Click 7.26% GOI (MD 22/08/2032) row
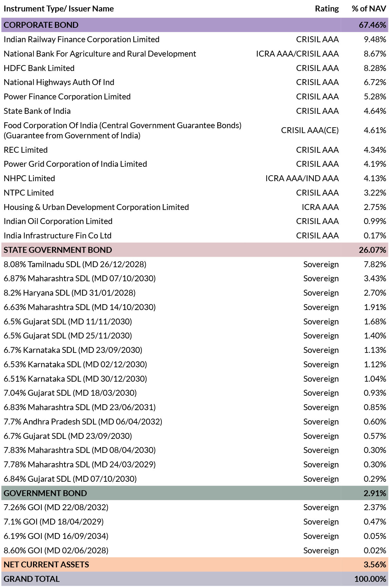The image size is (389, 588). pos(56,507)
